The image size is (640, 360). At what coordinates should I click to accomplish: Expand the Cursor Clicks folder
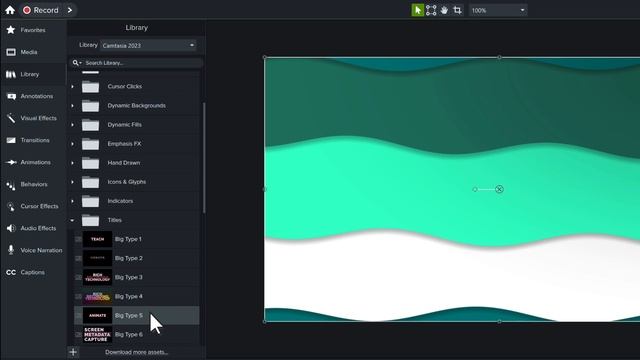pos(73,87)
